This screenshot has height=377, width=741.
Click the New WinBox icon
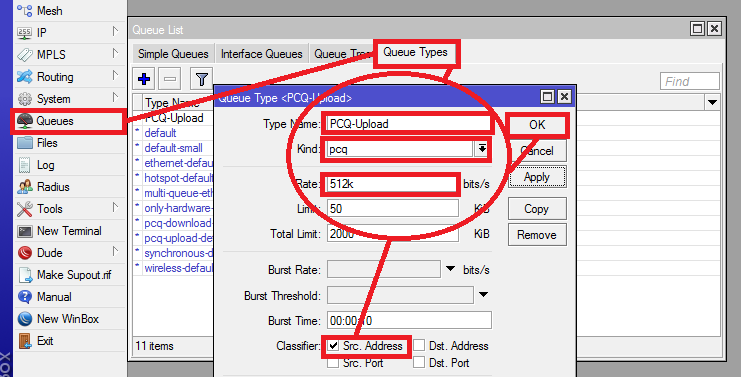pyautogui.click(x=25, y=319)
